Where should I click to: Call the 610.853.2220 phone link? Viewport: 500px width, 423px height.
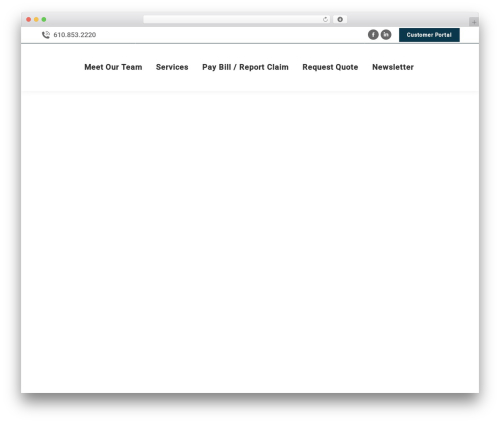75,35
